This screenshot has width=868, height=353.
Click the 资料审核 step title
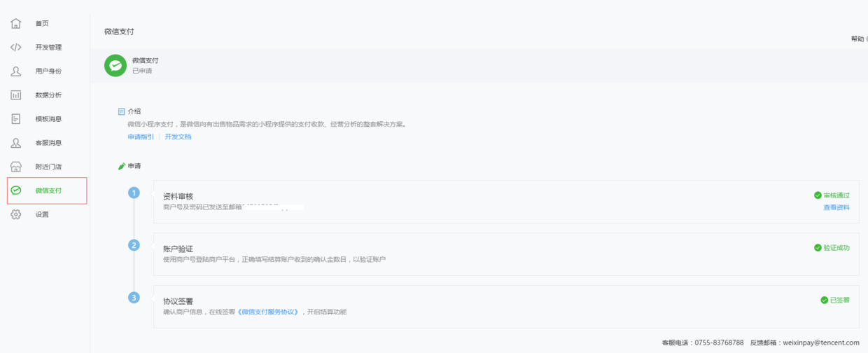tap(178, 196)
